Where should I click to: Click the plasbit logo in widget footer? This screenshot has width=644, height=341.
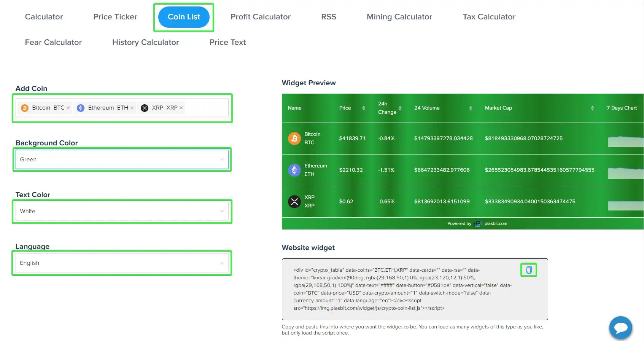(x=478, y=224)
